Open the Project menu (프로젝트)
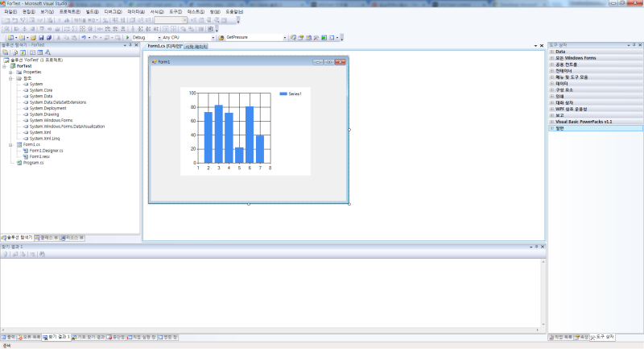 70,12
